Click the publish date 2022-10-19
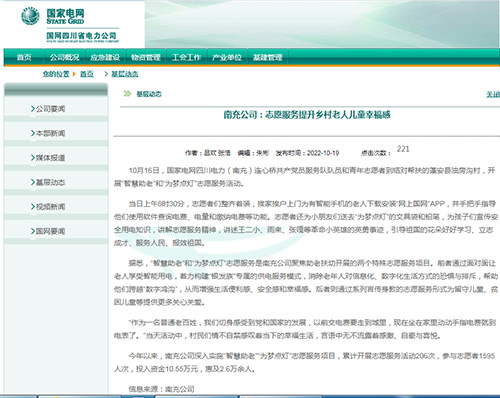The height and width of the screenshot is (398, 500). pyautogui.click(x=323, y=153)
